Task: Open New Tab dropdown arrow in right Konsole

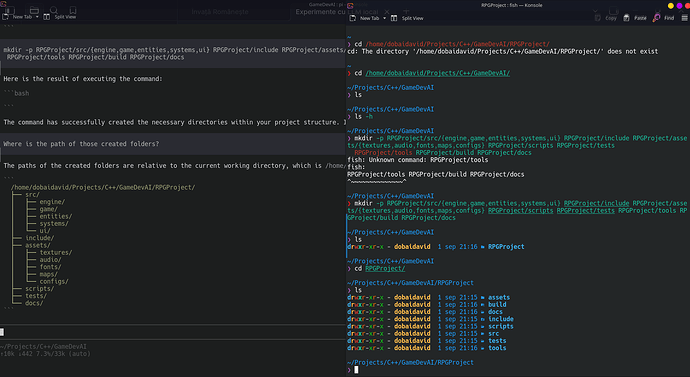Action: click(384, 18)
